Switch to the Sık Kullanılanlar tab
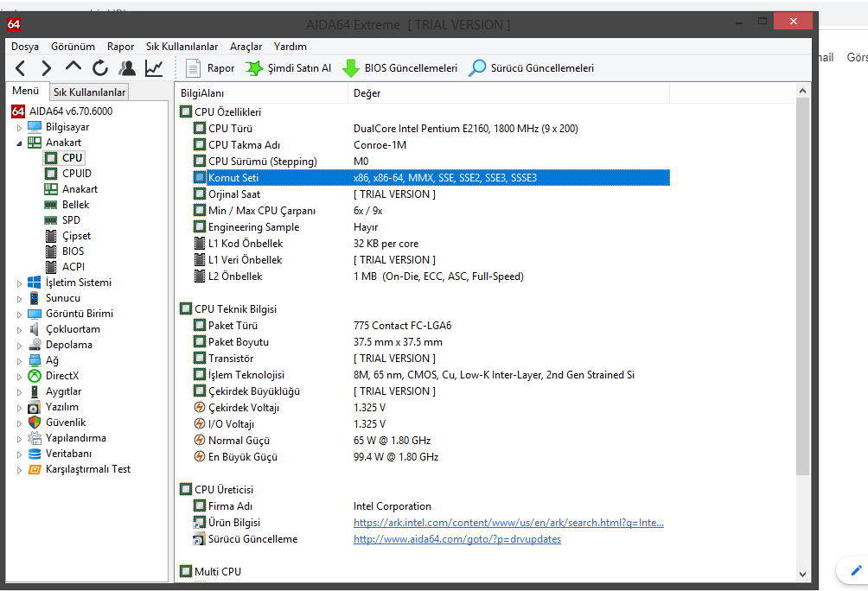Image resolution: width=868 pixels, height=591 pixels. point(89,92)
